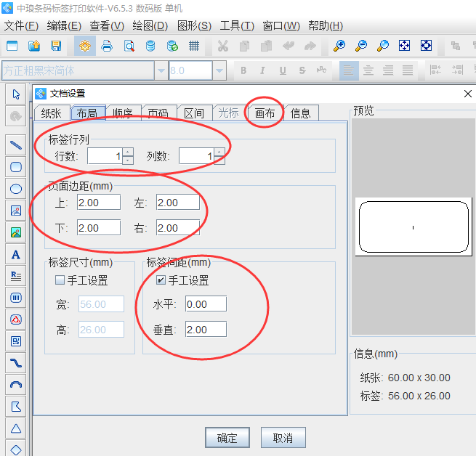Click the top page margin input field
The width and height of the screenshot is (476, 456).
click(x=99, y=203)
